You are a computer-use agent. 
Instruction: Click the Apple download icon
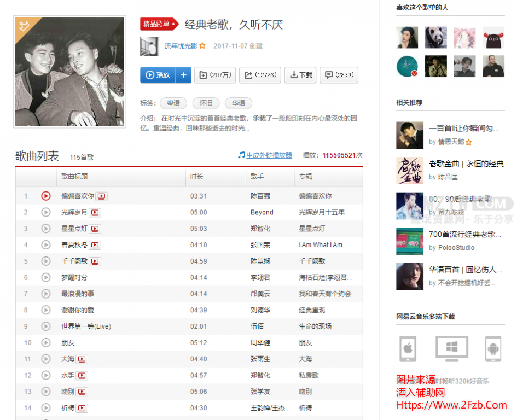(408, 348)
